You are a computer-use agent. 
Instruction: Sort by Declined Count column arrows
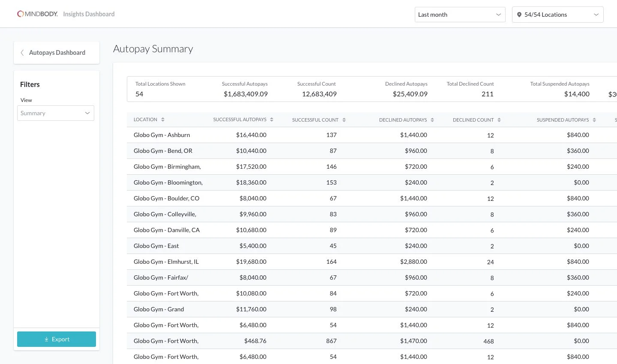coord(499,120)
